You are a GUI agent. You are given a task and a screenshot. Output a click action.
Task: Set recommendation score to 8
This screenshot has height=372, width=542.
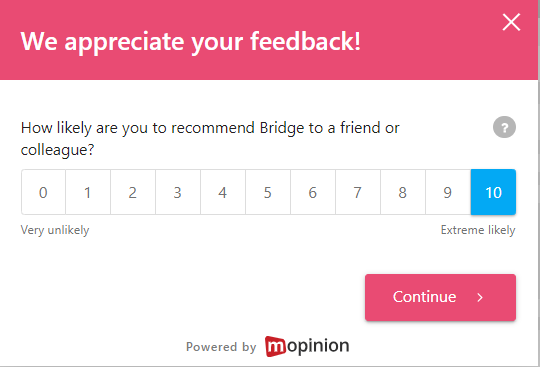pos(403,192)
